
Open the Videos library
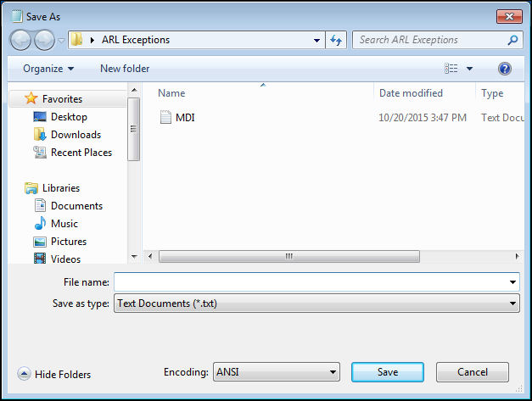(65, 259)
